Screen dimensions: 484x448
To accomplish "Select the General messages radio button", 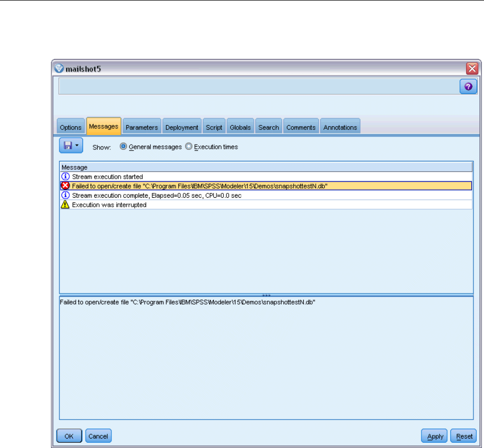I will coord(123,147).
